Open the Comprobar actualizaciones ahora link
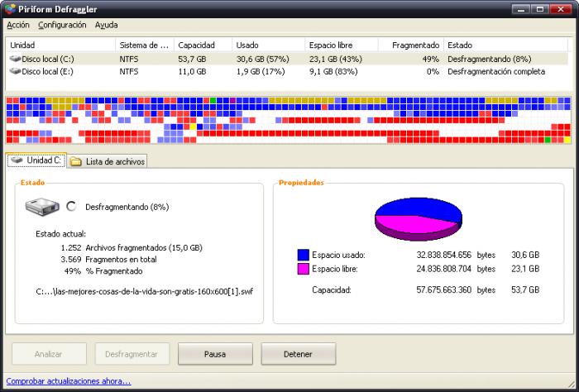The width and height of the screenshot is (579, 392). coord(69,381)
